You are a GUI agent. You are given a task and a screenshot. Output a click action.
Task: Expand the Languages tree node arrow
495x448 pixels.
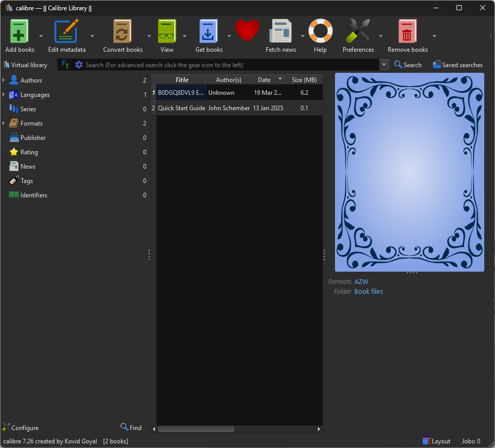[4, 95]
